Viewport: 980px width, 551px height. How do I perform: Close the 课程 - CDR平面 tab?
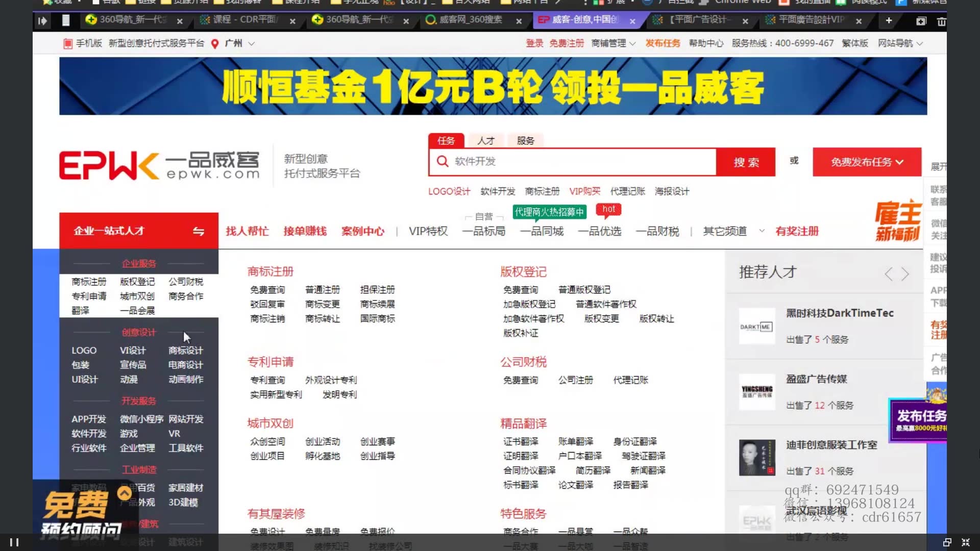pyautogui.click(x=292, y=21)
